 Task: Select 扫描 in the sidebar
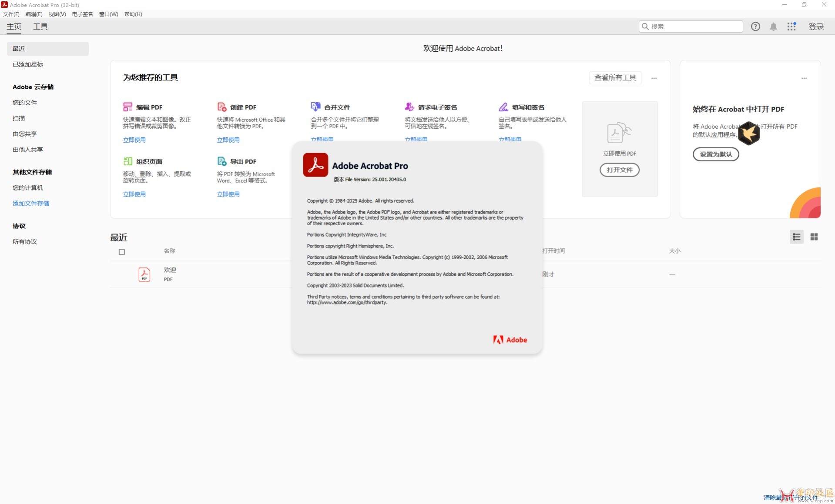[x=19, y=118]
